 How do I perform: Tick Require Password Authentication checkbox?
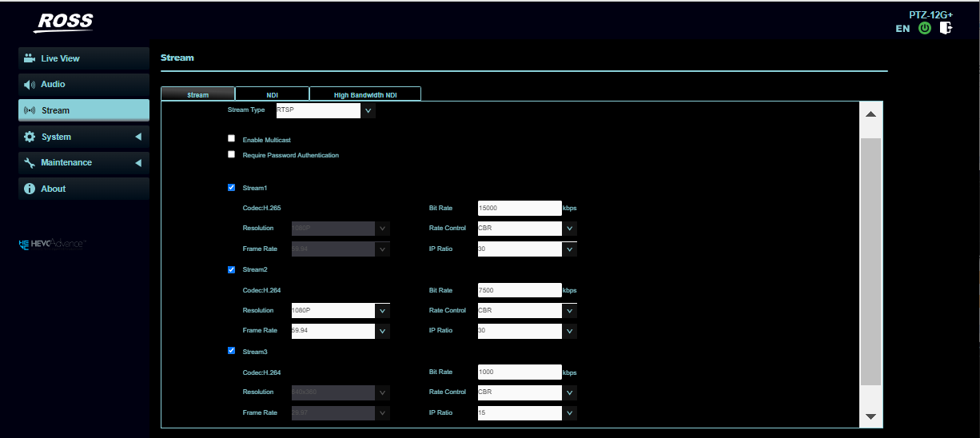click(232, 154)
